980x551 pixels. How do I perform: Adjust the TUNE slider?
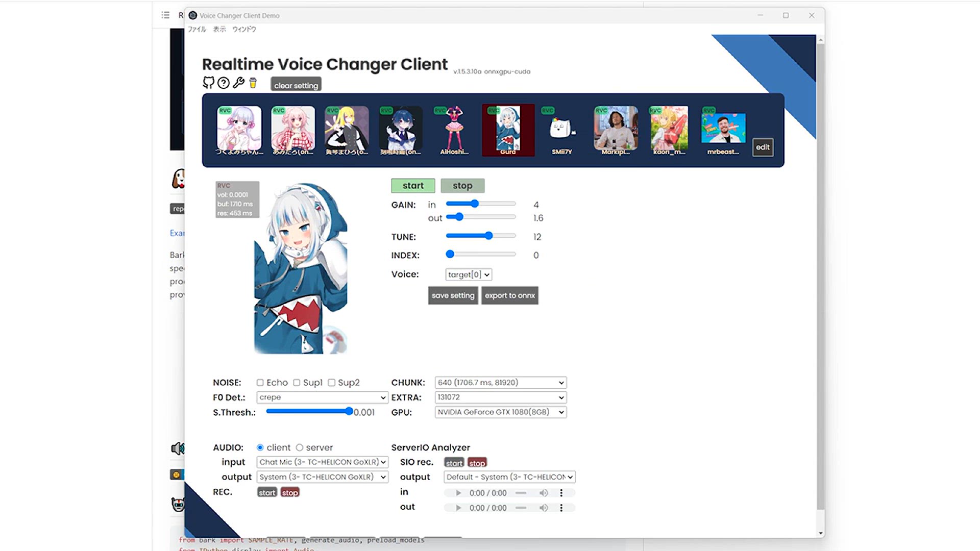pos(481,236)
